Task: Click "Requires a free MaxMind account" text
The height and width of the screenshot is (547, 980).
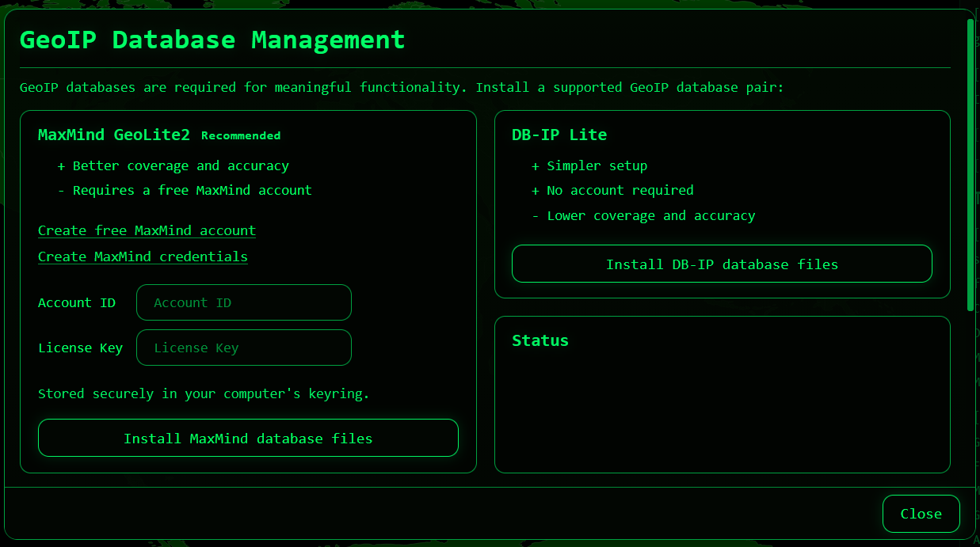Action: (193, 190)
